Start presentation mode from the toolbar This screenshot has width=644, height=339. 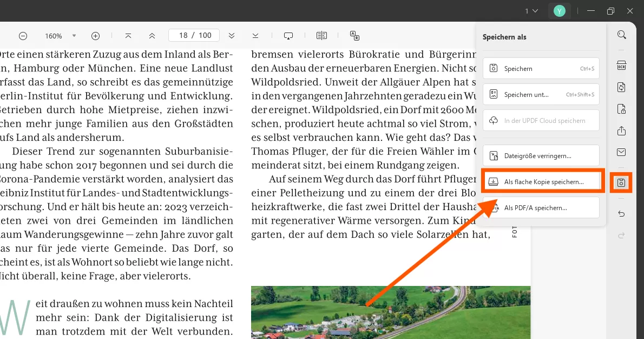pyautogui.click(x=288, y=35)
